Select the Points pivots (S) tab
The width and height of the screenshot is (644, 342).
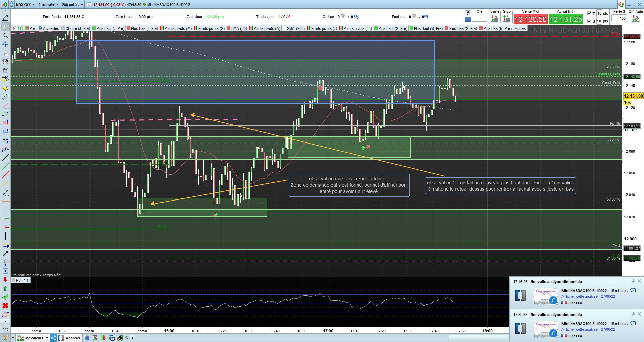pos(209,28)
